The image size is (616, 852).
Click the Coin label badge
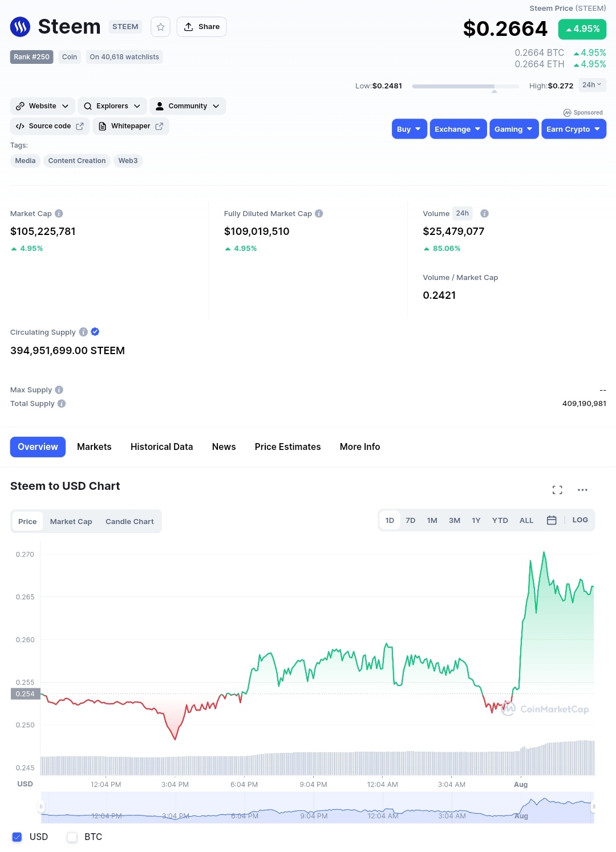pos(70,57)
